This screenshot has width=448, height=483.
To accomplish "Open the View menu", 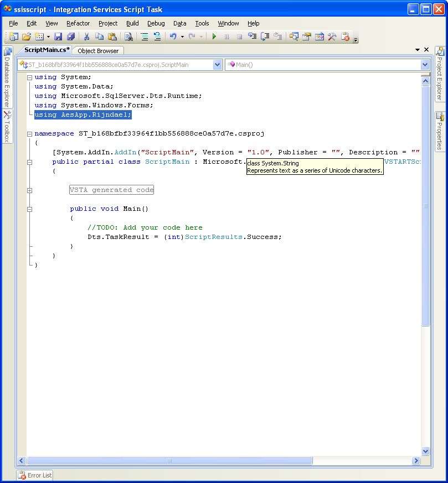I will pos(52,23).
